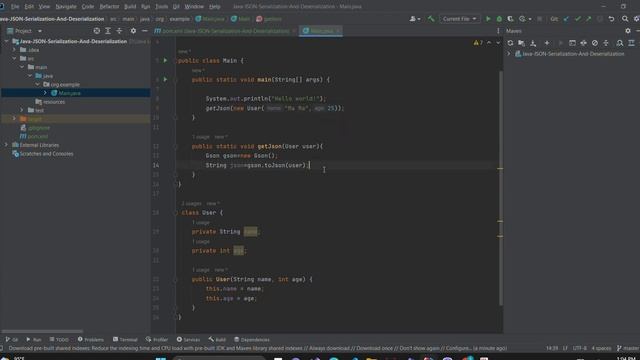The image size is (640, 360).
Task: Click Collapse All icon in Project panel
Action: [x=119, y=31]
